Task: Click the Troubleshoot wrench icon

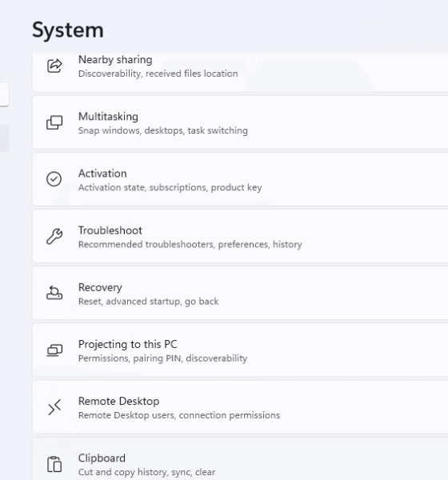Action: [54, 236]
